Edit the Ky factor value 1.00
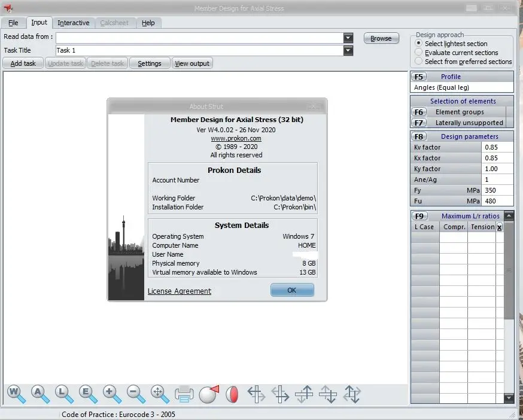Viewport: 523px width, 420px height. click(x=497, y=169)
